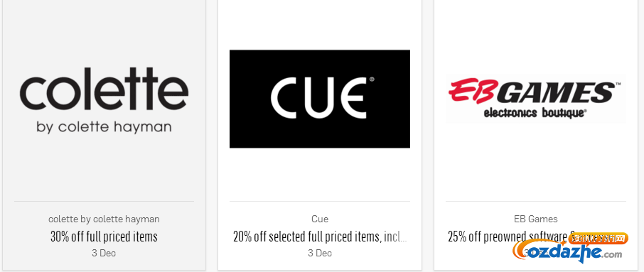Viewport: 644px width, 272px height.
Task: Click the orange badge above ozdazhe watermark
Action: [598, 239]
